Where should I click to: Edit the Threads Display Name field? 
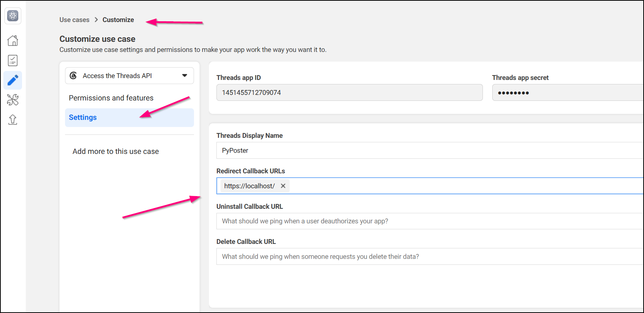[430, 151]
